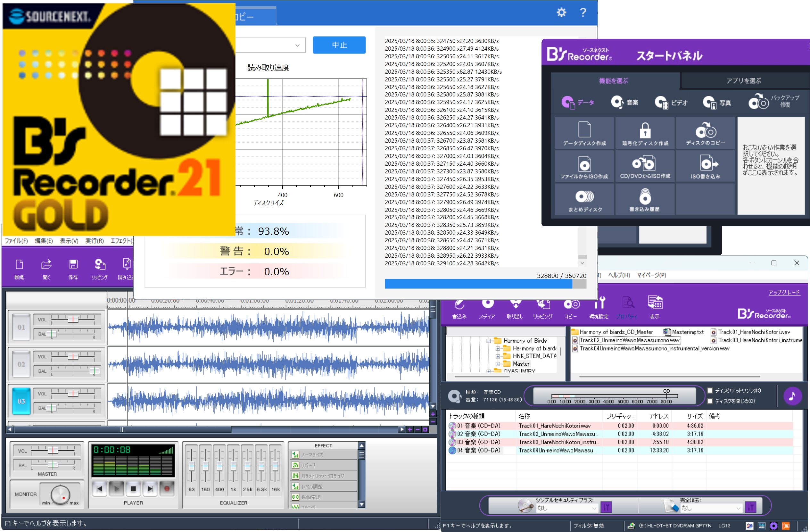Select Backup/Repair (バックアップ修復) category
This screenshot has width=810, height=532.
774,101
